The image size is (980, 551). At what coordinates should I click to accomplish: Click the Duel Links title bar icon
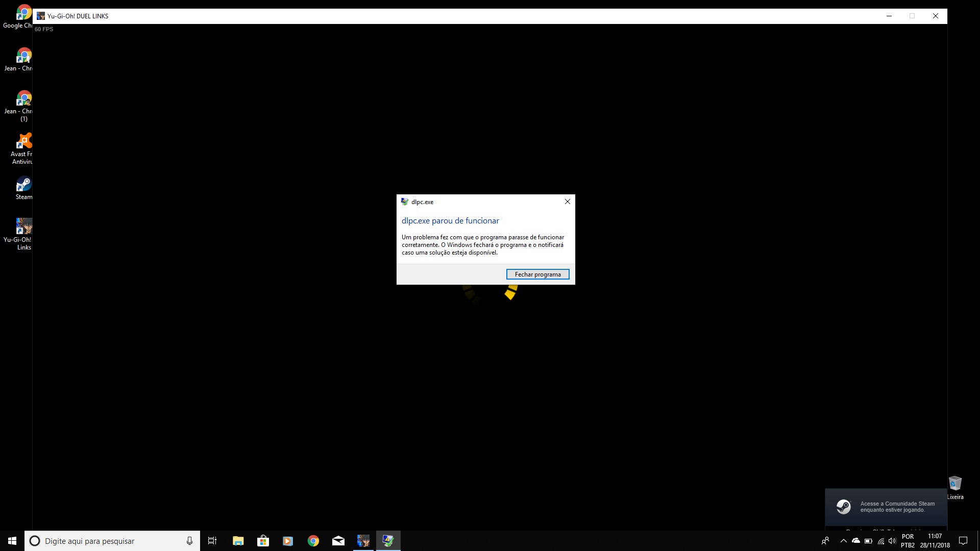coord(41,16)
